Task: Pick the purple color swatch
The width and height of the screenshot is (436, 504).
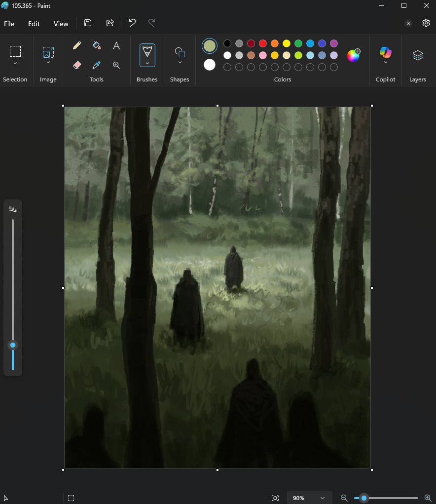Action: coord(334,43)
